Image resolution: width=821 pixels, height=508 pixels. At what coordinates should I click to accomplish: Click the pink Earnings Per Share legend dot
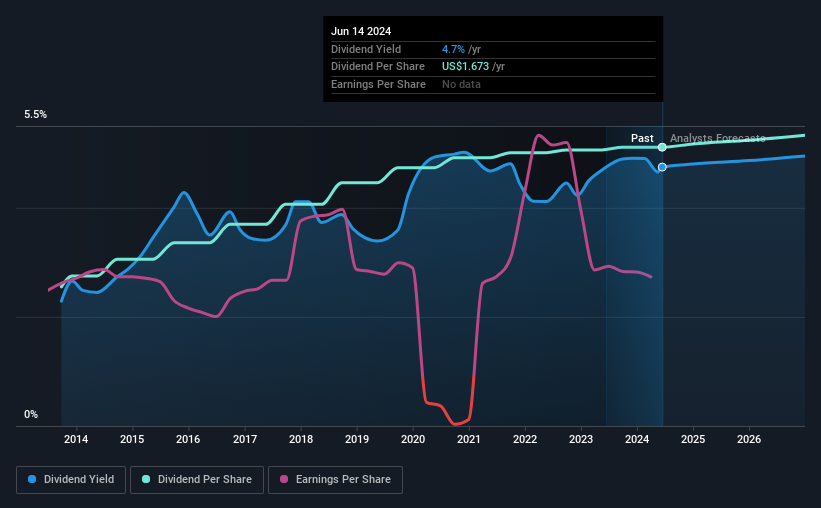(284, 479)
